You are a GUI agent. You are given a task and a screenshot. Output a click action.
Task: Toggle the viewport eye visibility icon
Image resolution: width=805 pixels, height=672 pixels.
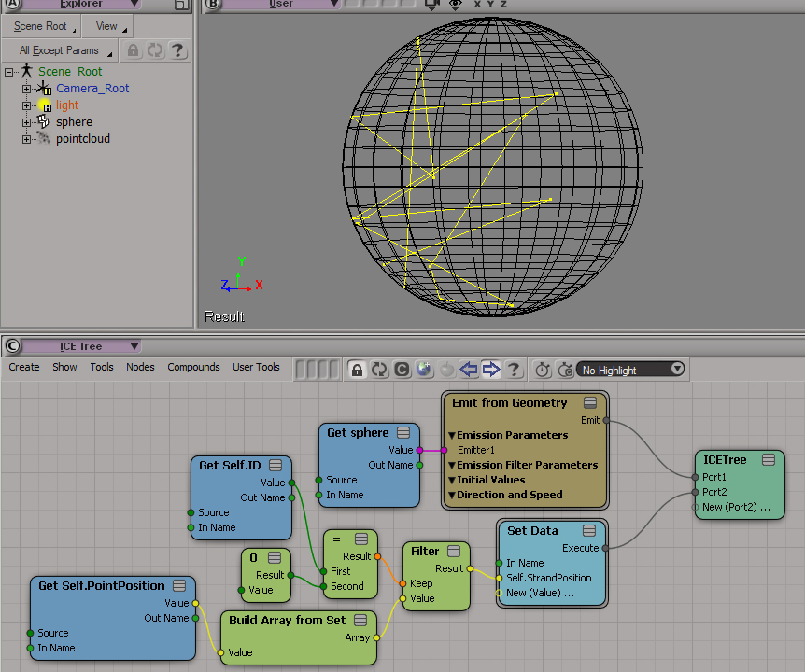[455, 4]
